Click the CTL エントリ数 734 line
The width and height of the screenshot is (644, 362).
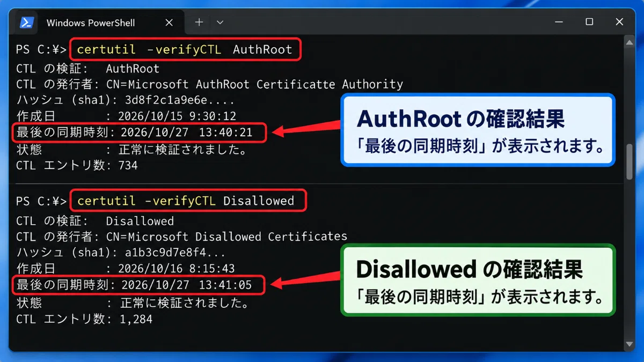pyautogui.click(x=77, y=165)
